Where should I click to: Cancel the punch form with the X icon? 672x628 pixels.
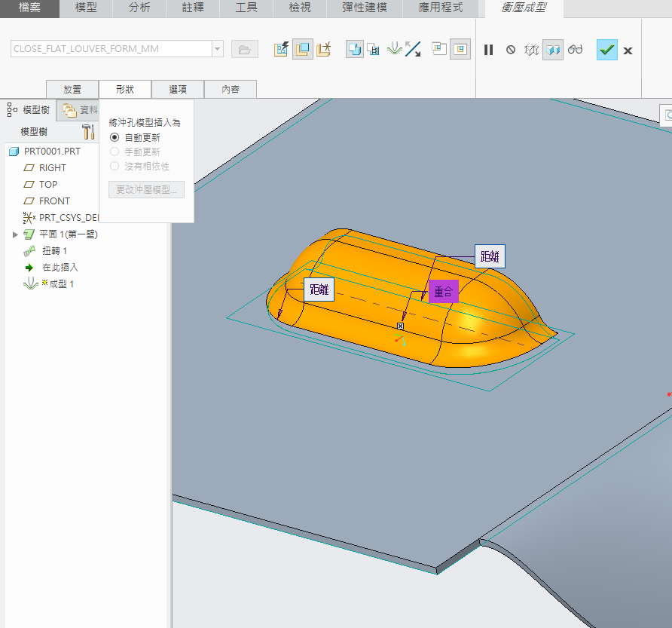pos(628,51)
